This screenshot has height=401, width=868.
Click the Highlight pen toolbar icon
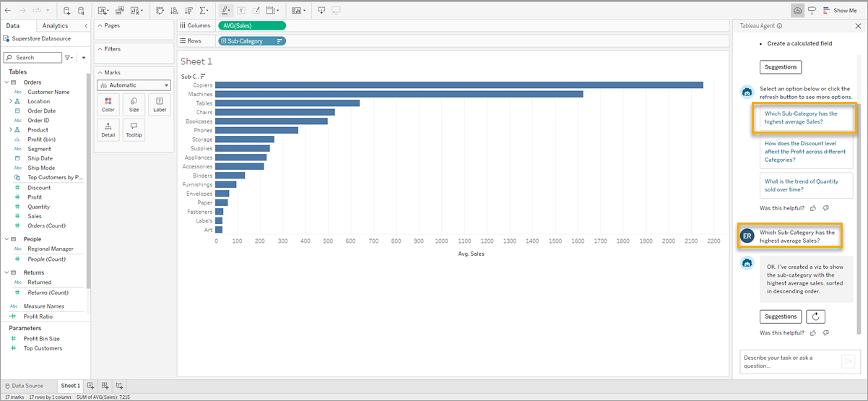click(x=226, y=11)
